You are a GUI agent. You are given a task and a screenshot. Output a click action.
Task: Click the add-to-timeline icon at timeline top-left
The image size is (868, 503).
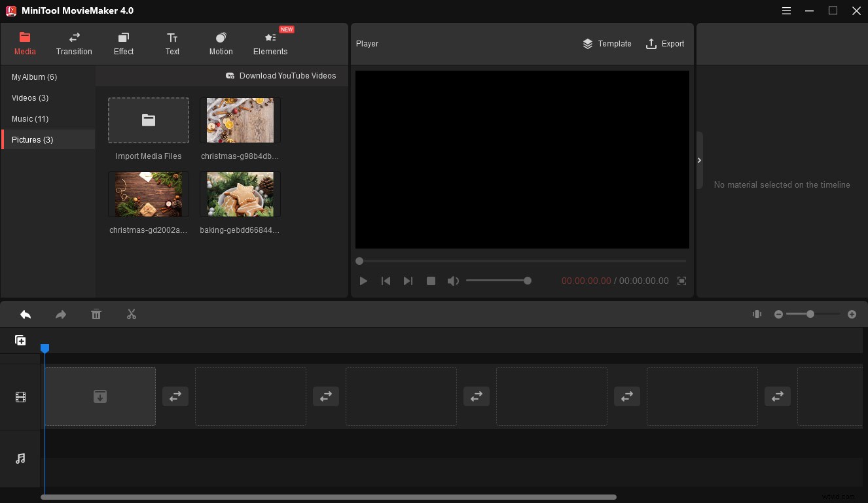(x=20, y=339)
